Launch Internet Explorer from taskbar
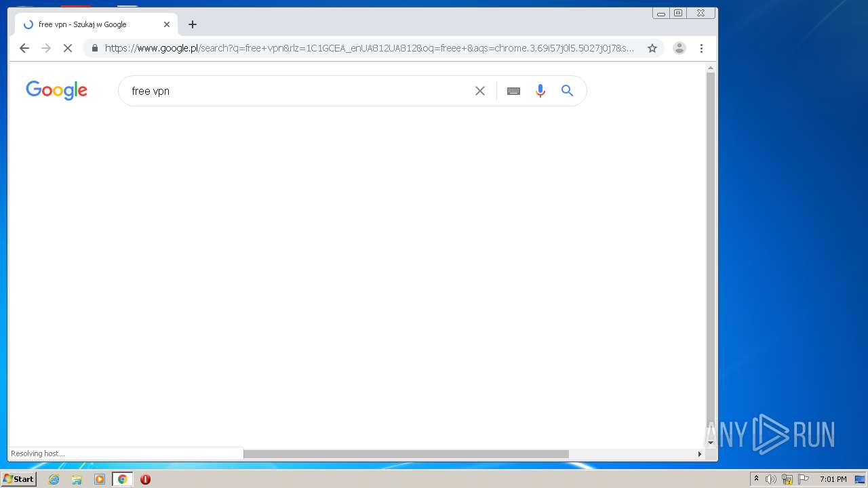Screen dimensions: 868x488 pos(54,479)
